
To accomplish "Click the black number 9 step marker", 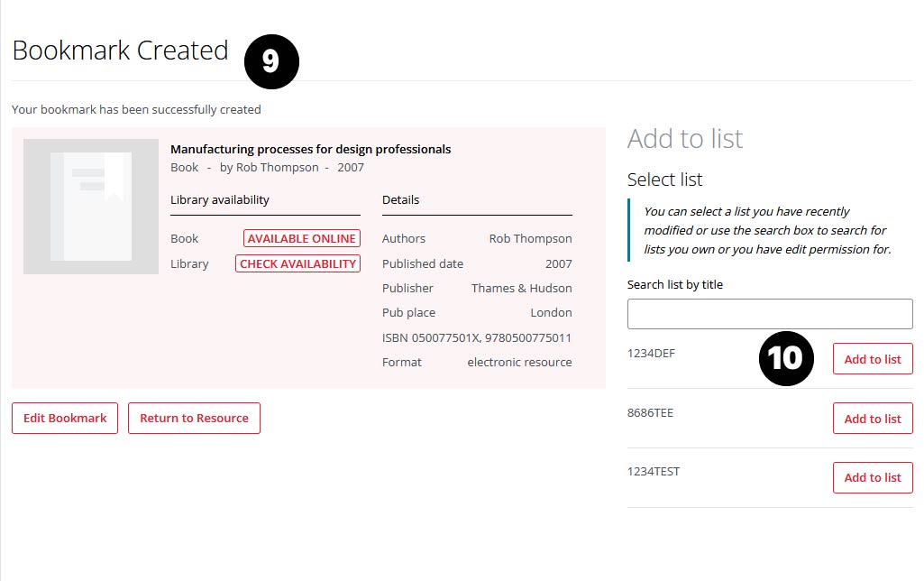I will (271, 61).
